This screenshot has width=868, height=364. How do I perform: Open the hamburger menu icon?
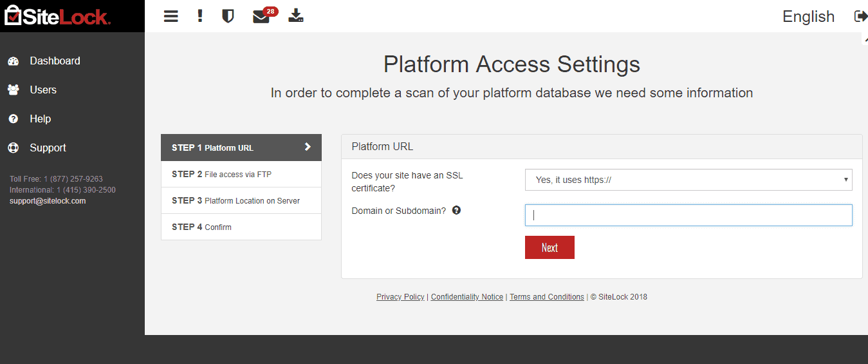point(171,16)
